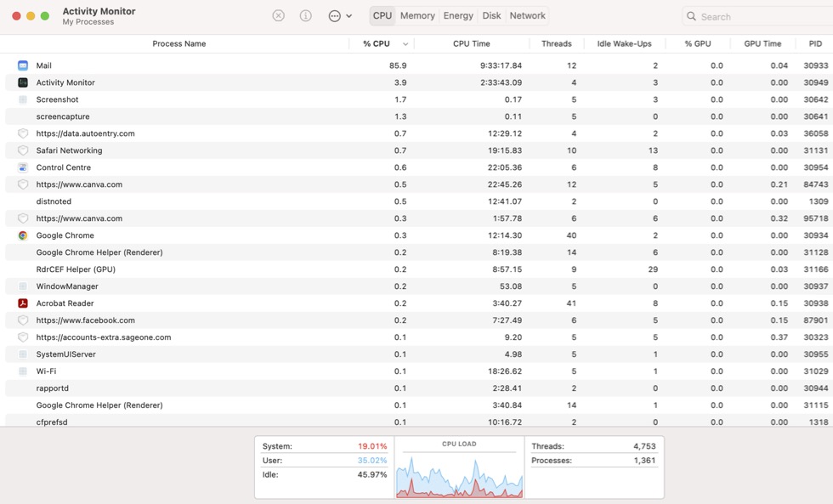Click Safari Networking's idle wake-ups value 13

(x=653, y=150)
